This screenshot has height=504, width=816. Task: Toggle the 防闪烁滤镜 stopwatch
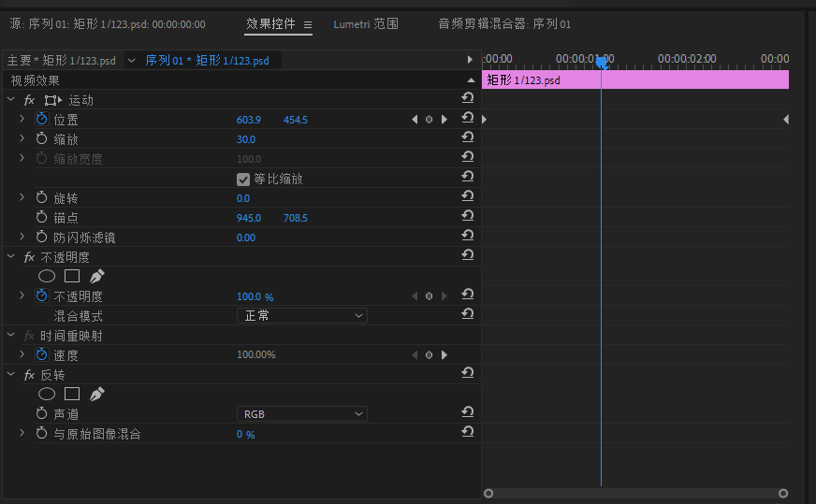coord(41,238)
